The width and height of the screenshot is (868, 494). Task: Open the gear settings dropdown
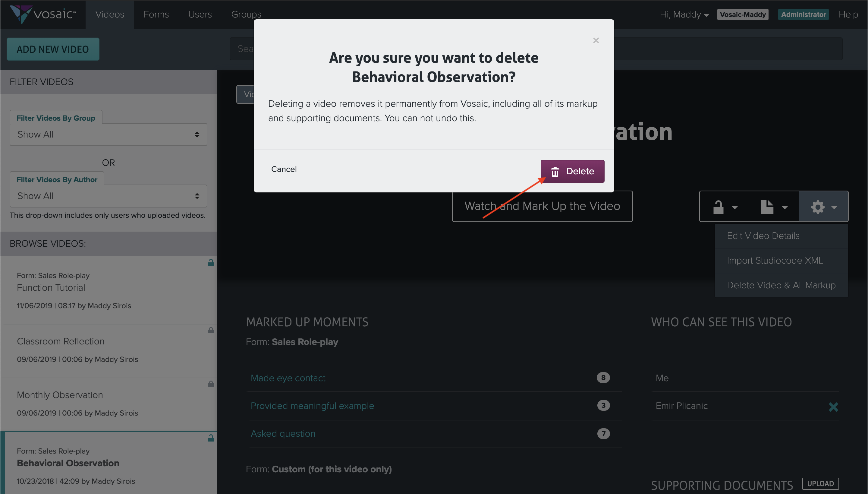tap(824, 206)
